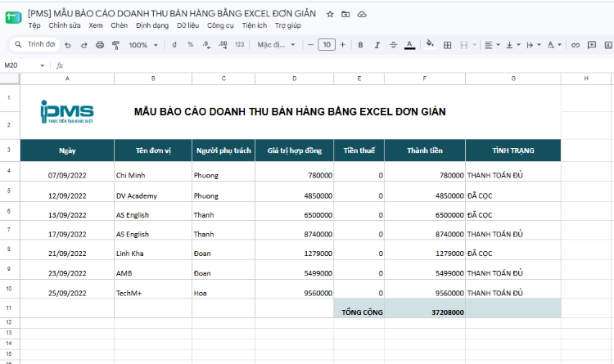Toggle bold formatting

(x=360, y=45)
